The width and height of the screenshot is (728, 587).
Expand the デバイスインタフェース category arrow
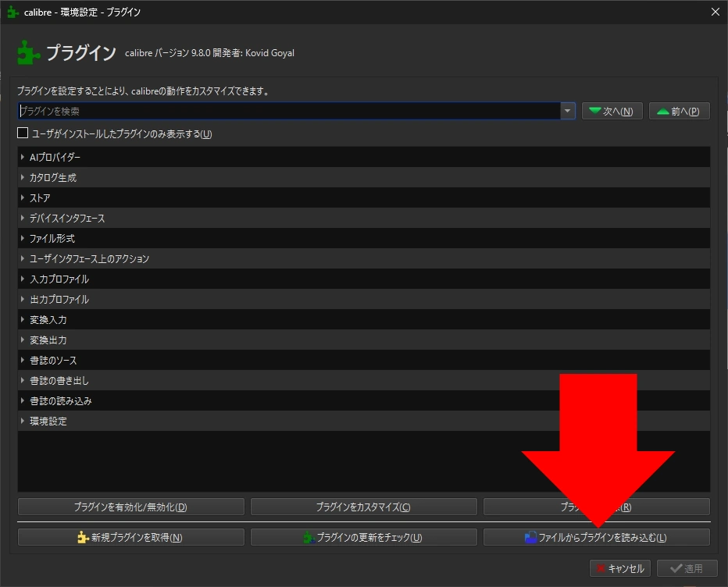(x=23, y=218)
